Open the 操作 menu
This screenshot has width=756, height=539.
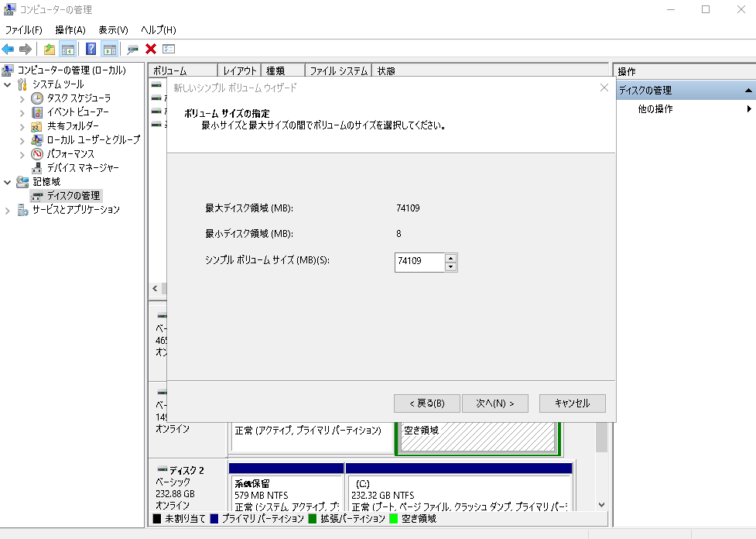coord(70,30)
